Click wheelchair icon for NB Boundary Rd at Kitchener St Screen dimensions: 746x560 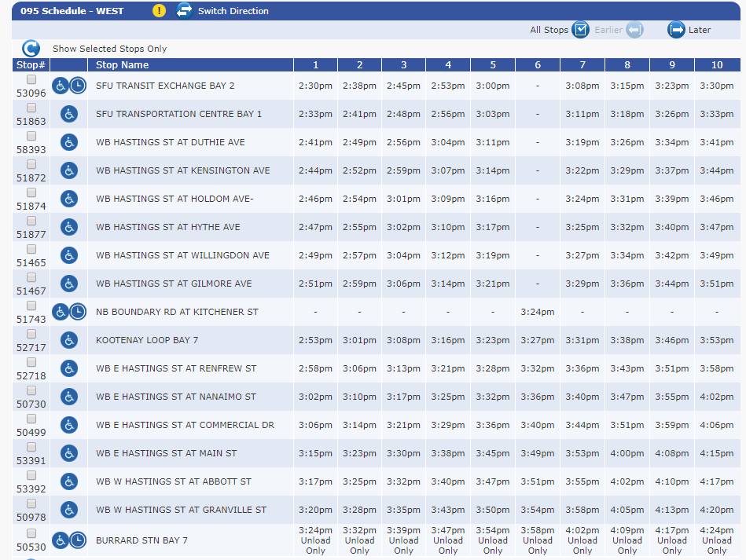point(61,312)
